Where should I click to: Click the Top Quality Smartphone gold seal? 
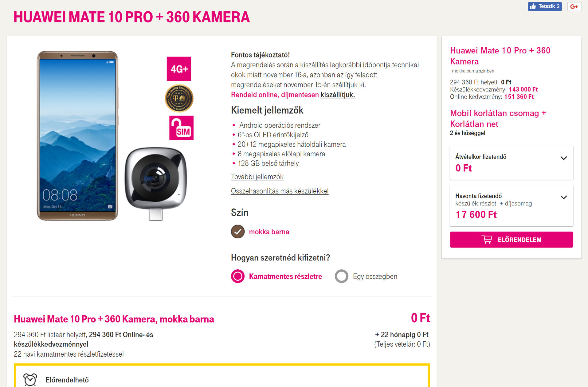pos(179,99)
